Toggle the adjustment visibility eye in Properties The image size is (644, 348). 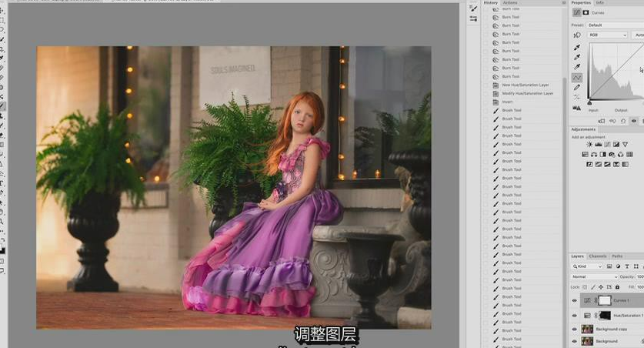pyautogui.click(x=634, y=121)
